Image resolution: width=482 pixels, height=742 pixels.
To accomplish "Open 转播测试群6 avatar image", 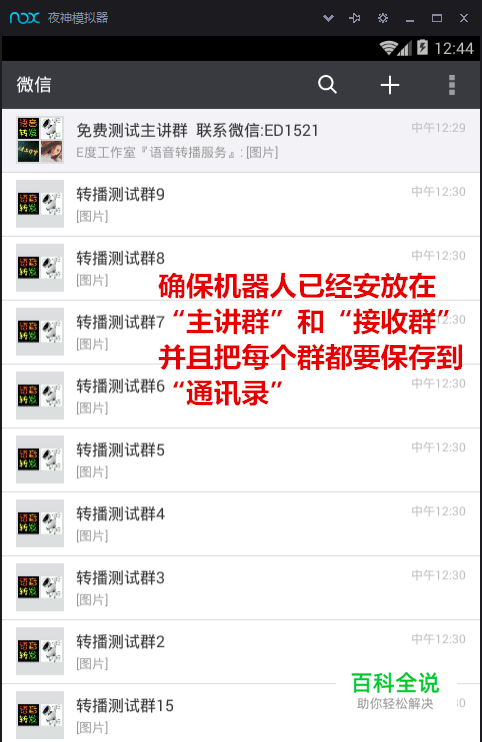I will point(40,396).
